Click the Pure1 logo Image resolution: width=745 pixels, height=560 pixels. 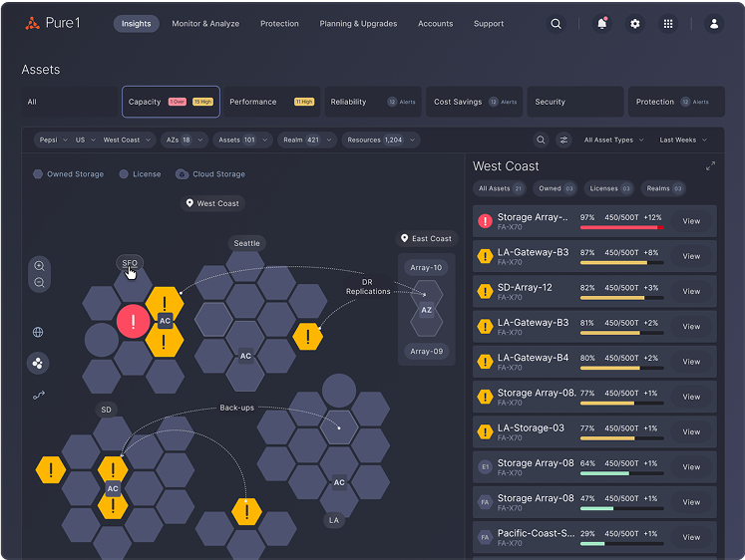coord(52,23)
